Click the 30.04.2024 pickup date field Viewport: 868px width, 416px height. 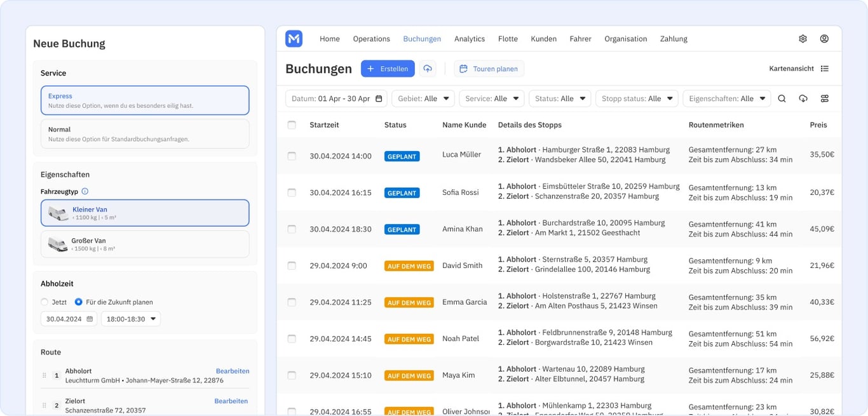coord(69,319)
